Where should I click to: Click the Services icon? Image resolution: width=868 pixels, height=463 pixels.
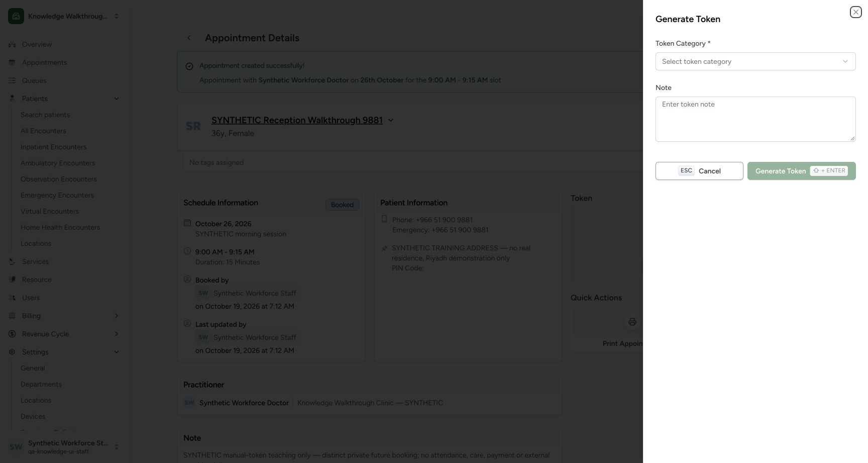(12, 261)
